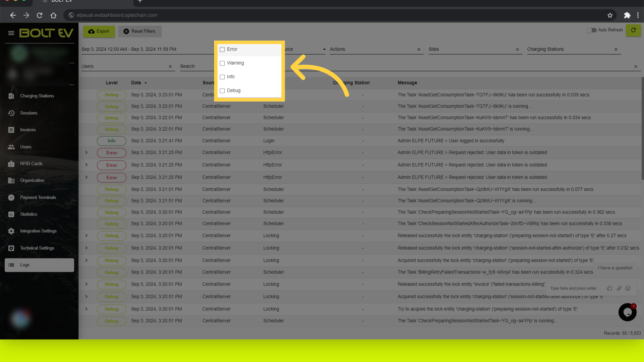The image size is (644, 362).
Task: Toggle the Auto Refresh switch
Action: pos(591,30)
